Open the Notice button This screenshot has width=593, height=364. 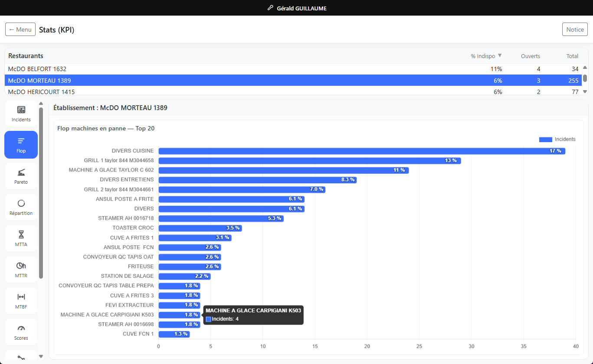coord(575,29)
